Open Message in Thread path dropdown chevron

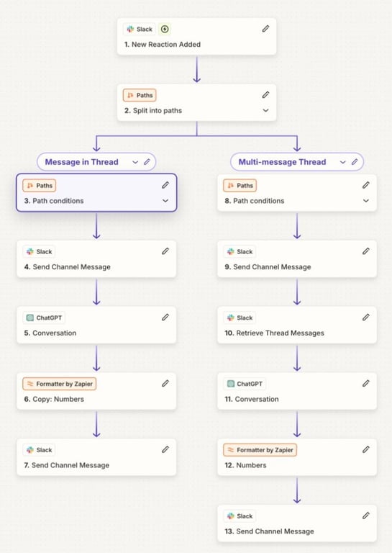(x=135, y=162)
